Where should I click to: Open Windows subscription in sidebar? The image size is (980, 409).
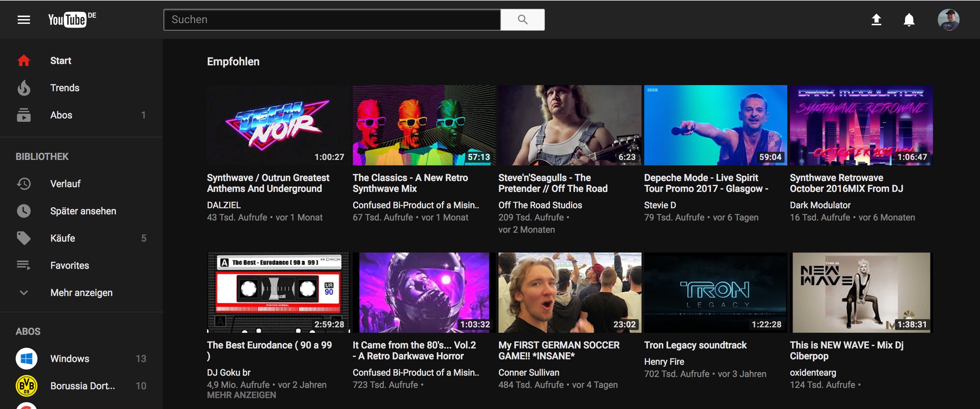click(x=81, y=358)
